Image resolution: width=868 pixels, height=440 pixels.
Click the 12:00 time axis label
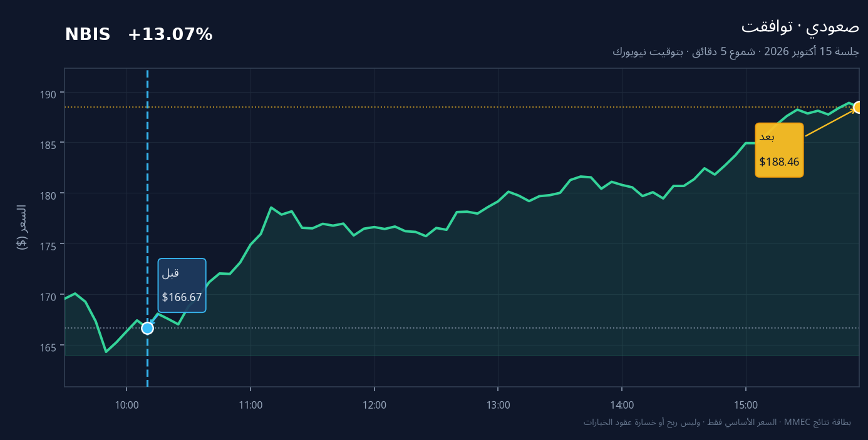point(375,406)
